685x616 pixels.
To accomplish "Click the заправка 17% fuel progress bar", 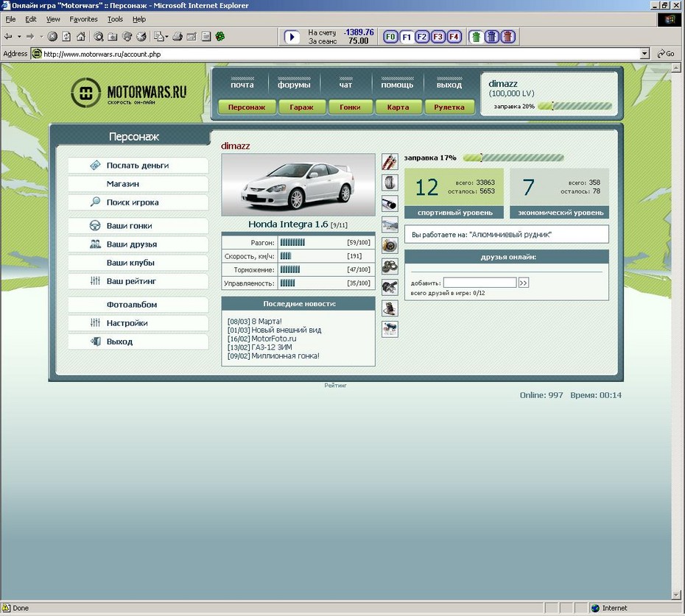I will 513,157.
